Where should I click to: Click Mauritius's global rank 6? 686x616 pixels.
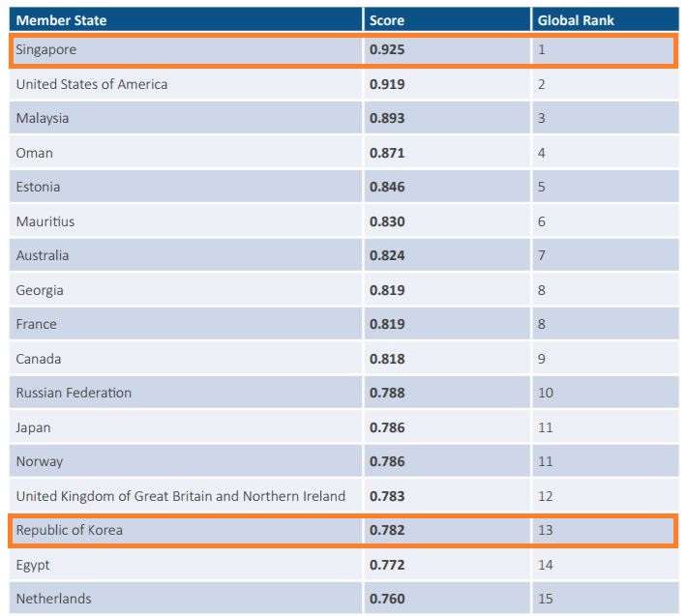542,221
